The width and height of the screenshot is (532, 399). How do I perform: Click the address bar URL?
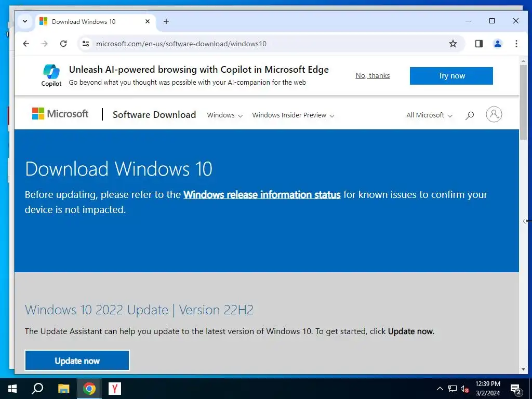click(181, 44)
